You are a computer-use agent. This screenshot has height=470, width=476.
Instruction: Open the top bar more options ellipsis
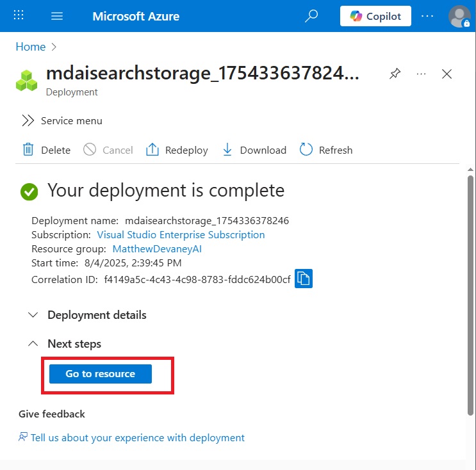pyautogui.click(x=427, y=16)
